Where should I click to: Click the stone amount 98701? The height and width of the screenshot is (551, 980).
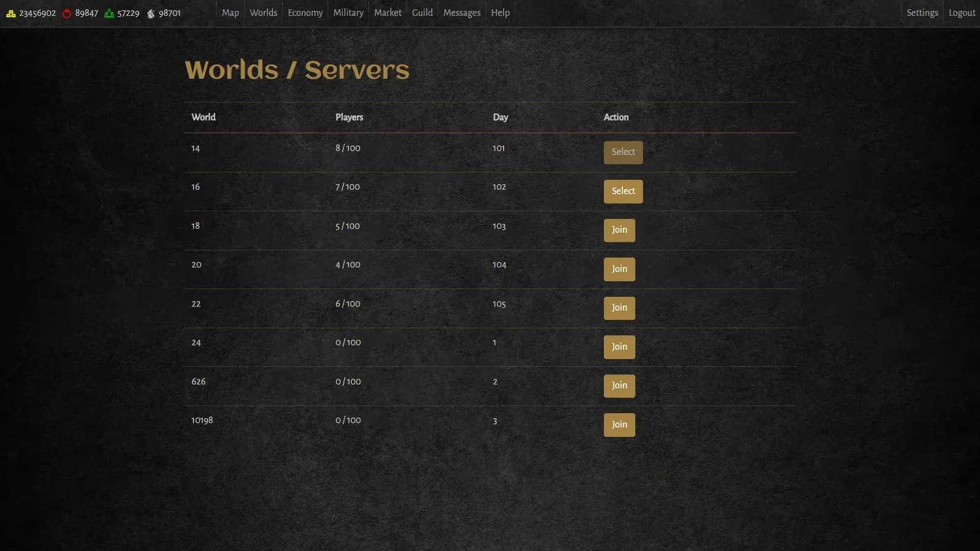[170, 13]
